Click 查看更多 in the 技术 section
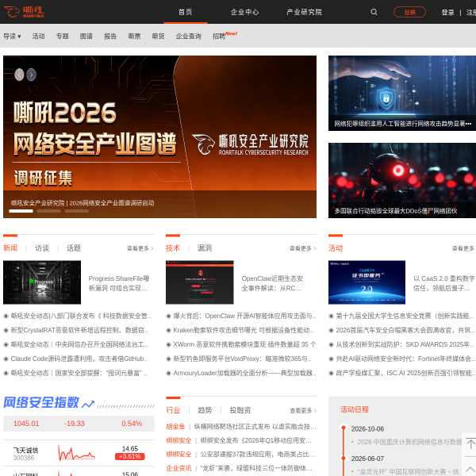Image resolution: width=476 pixels, height=476 pixels. tap(303, 248)
